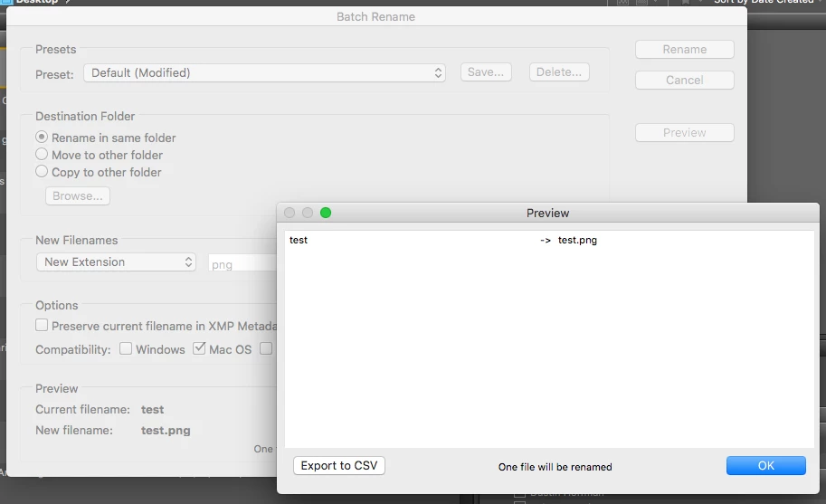Screen dimensions: 826x504
Task: Click the png extension text field
Action: pos(242,263)
